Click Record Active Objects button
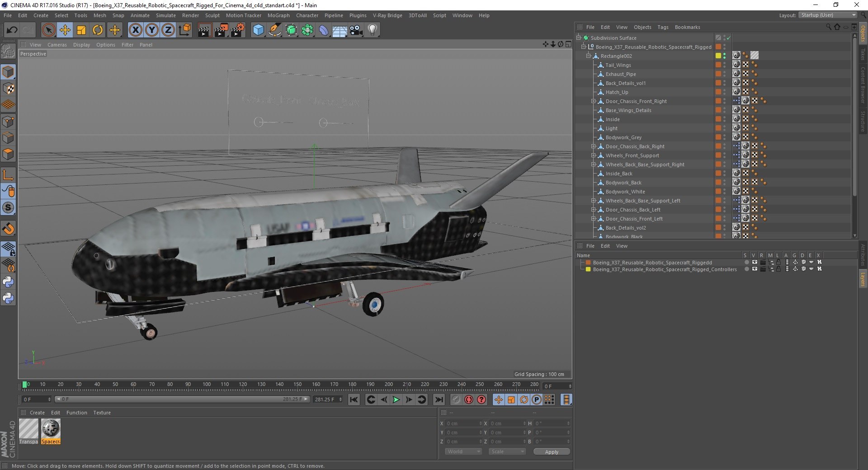868x470 pixels. [x=456, y=399]
